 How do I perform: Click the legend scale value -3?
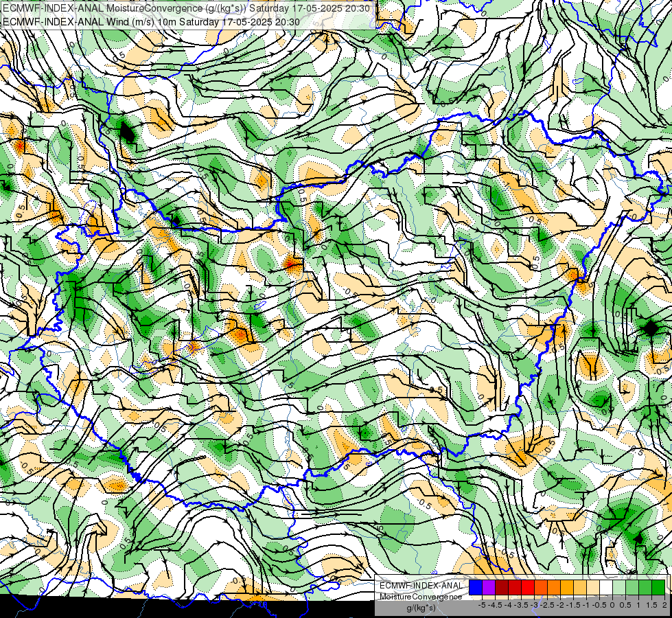535,605
